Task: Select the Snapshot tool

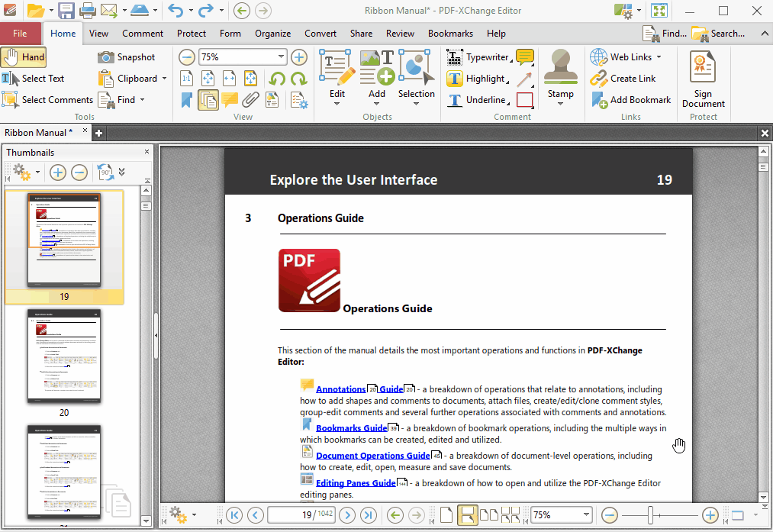Action: click(127, 57)
